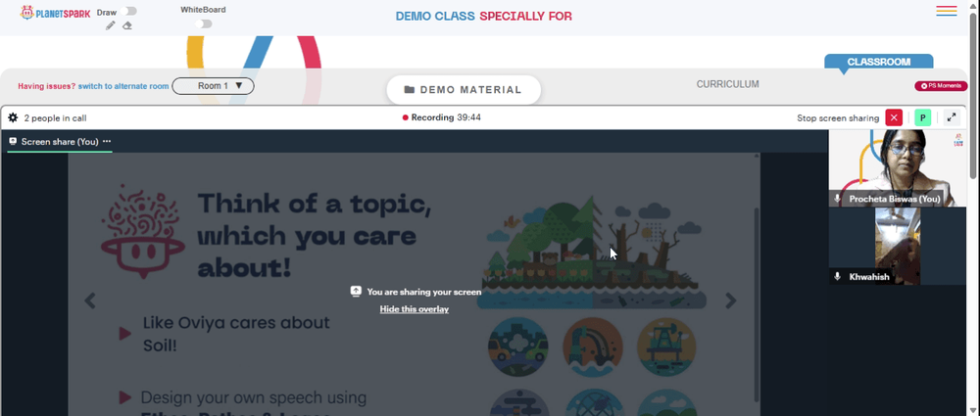The width and height of the screenshot is (980, 416).
Task: Click PS Moments button
Action: tap(941, 85)
